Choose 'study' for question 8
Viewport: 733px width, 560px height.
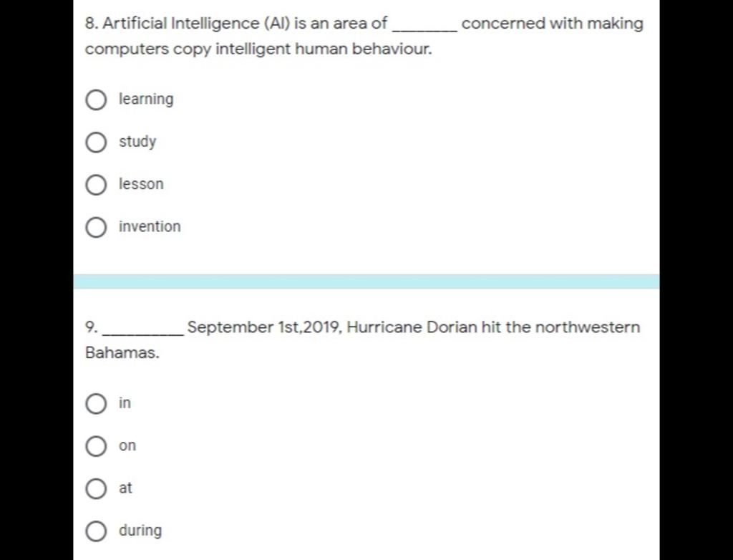[96, 143]
